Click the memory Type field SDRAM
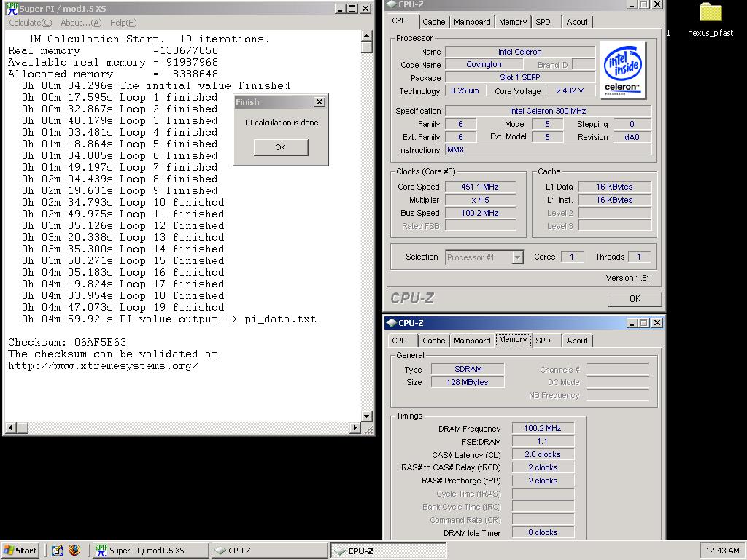The width and height of the screenshot is (747, 560). pos(468,369)
